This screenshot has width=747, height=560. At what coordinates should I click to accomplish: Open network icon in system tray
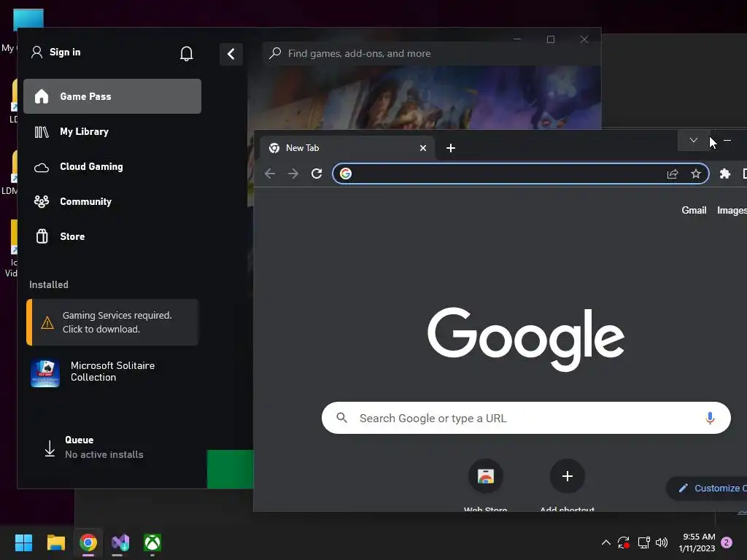[643, 542]
